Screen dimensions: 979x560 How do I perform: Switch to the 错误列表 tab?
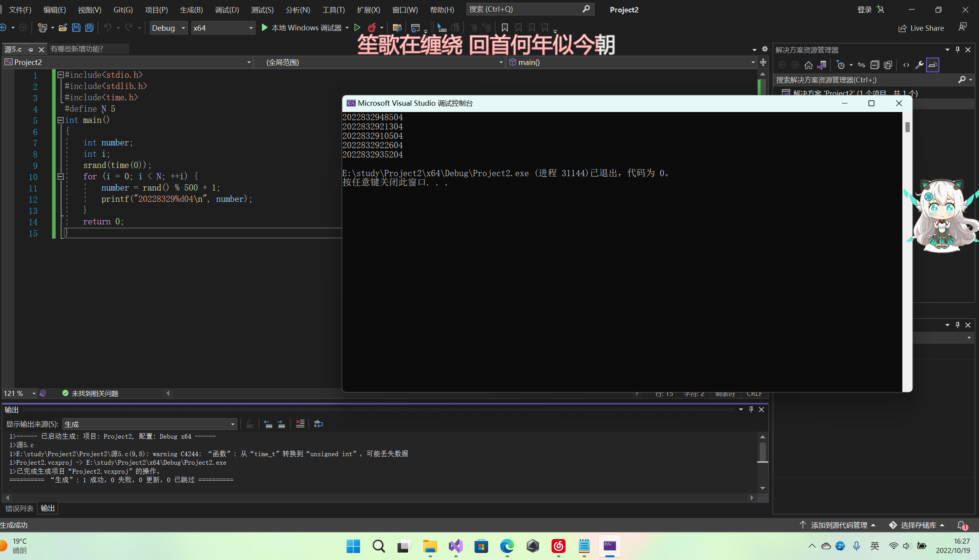(19, 508)
